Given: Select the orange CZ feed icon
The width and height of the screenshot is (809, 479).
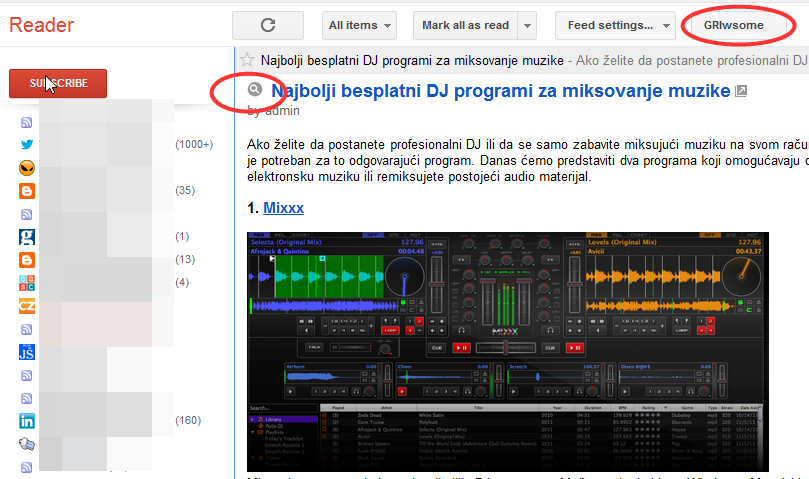Looking at the screenshot, I should (27, 306).
